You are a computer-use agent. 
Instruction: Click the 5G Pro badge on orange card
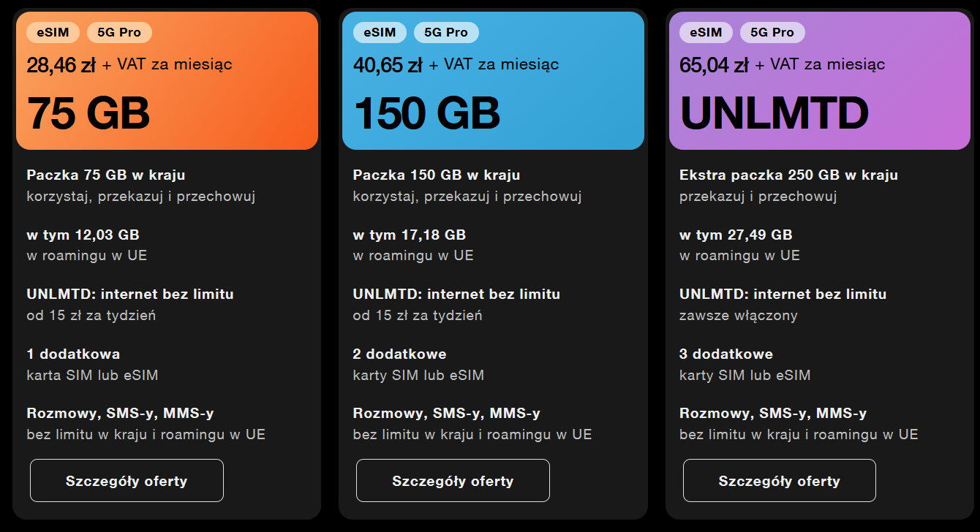point(119,32)
